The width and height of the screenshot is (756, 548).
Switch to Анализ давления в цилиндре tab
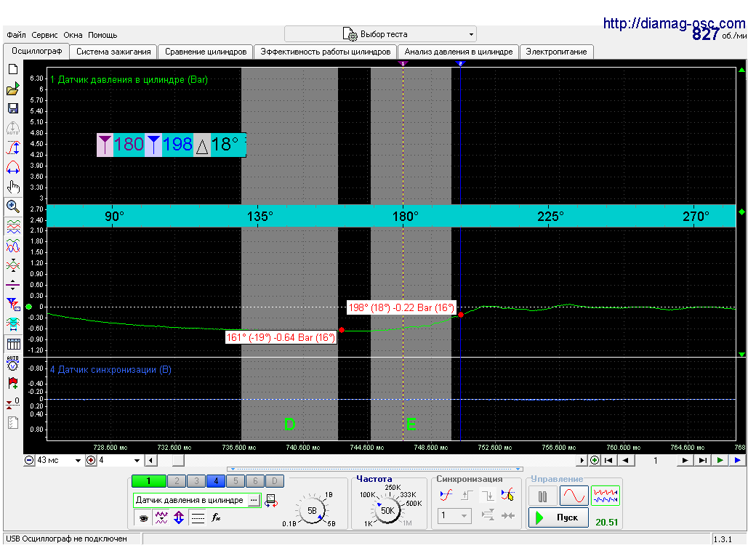459,52
